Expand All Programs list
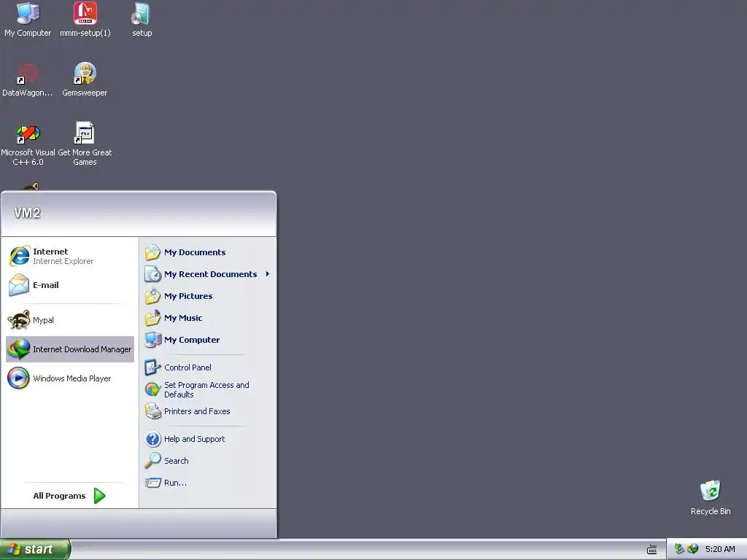Image resolution: width=747 pixels, height=560 pixels. [x=70, y=496]
